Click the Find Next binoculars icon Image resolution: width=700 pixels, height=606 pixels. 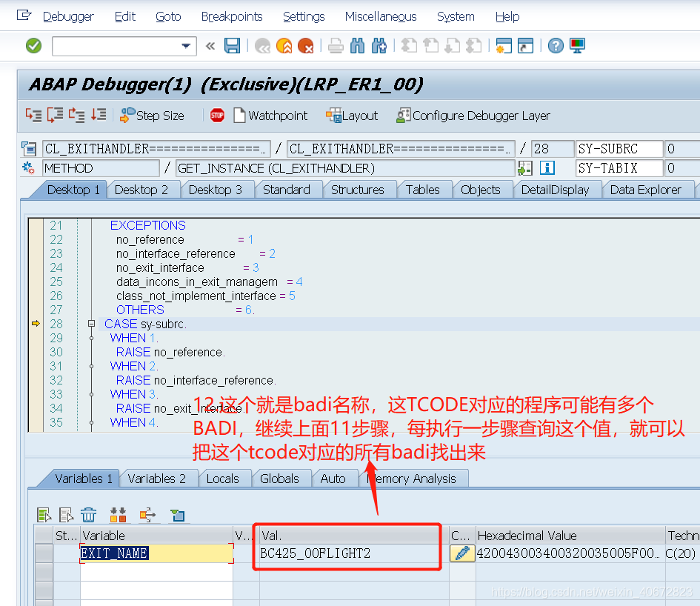[x=379, y=45]
